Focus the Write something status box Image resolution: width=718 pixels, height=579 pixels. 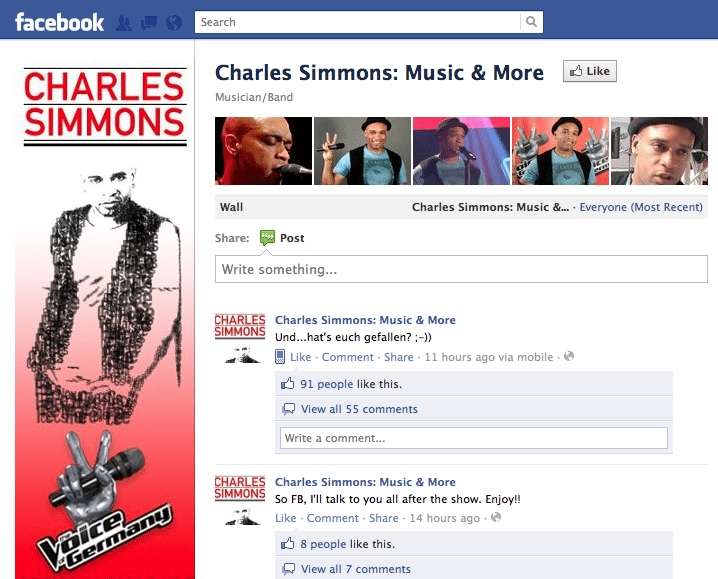(x=461, y=269)
